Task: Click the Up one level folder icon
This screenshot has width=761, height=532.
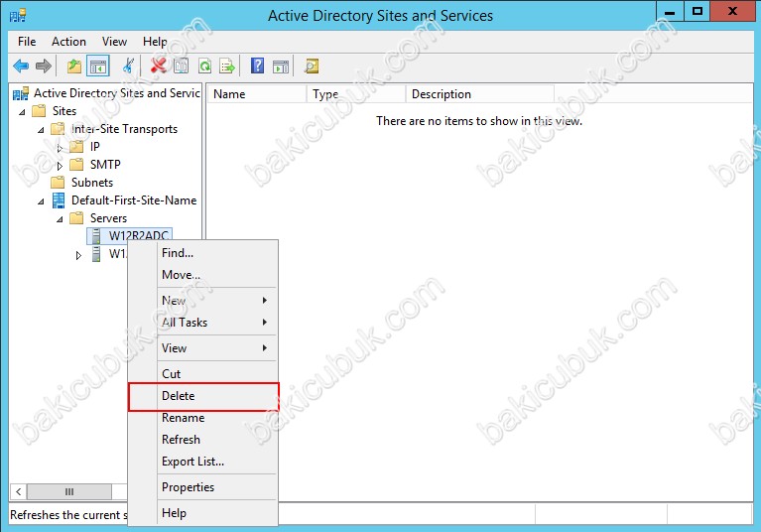Action: pos(74,66)
